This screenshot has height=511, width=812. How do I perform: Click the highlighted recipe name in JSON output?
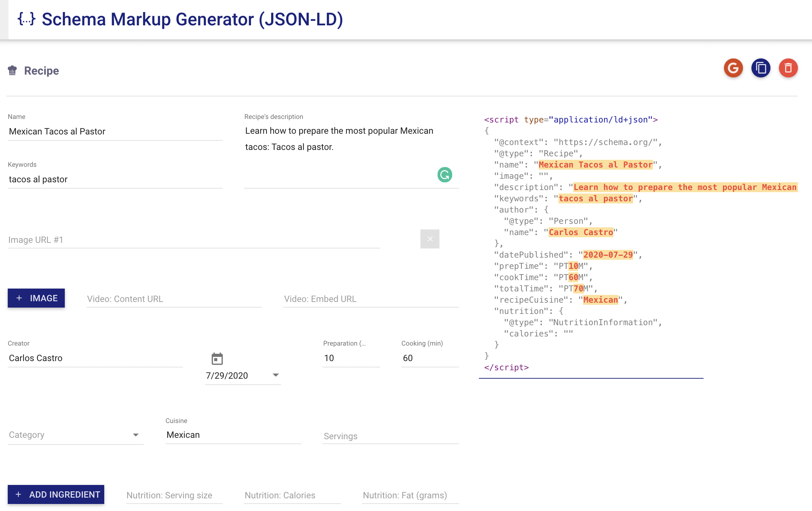pos(596,165)
